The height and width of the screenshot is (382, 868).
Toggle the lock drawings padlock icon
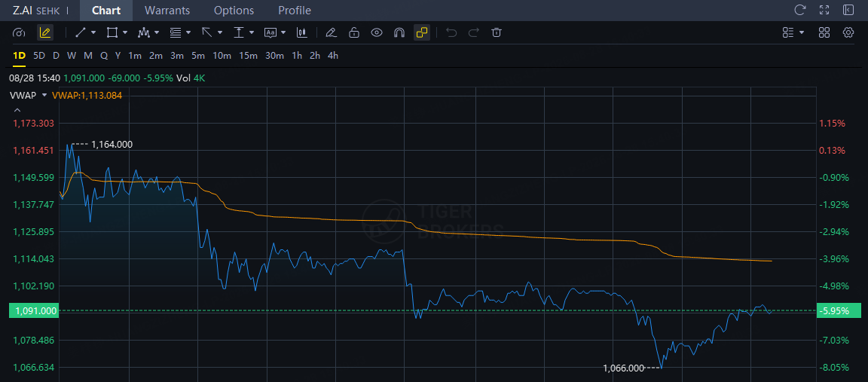353,32
